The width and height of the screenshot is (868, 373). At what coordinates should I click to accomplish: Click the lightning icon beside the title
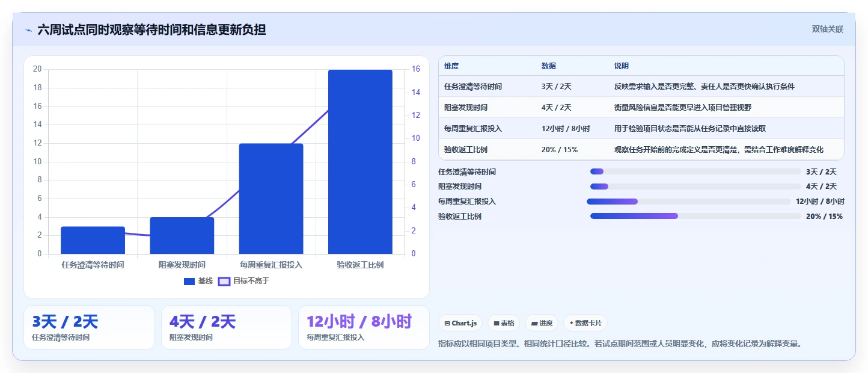tap(28, 29)
